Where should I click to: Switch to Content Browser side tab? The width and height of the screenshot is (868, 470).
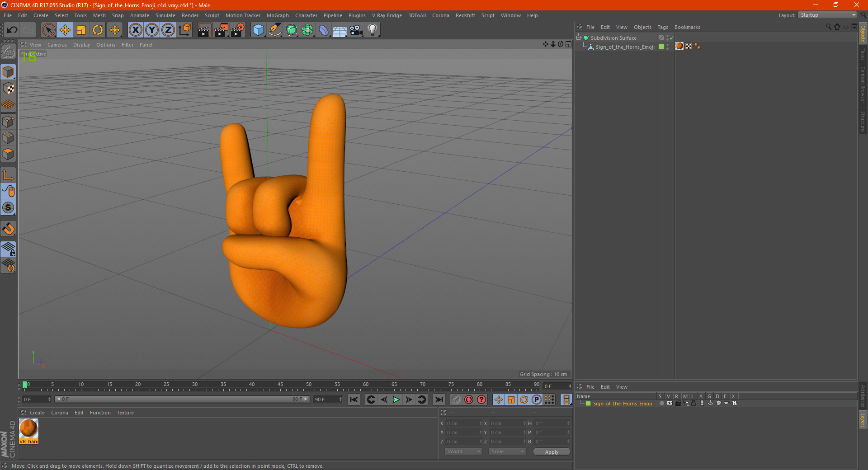pos(863,85)
